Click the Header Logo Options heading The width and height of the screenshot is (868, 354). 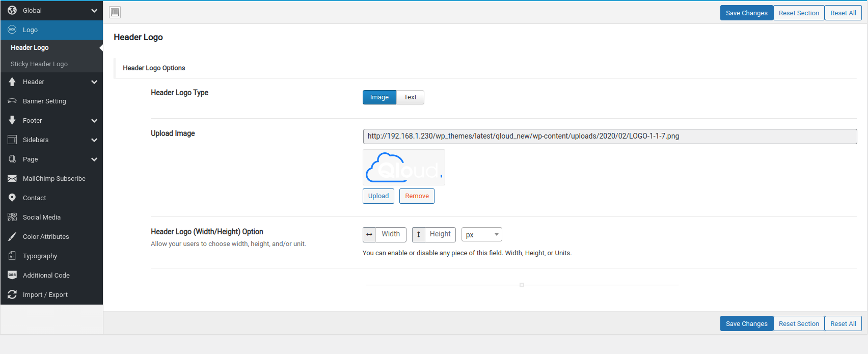click(154, 68)
